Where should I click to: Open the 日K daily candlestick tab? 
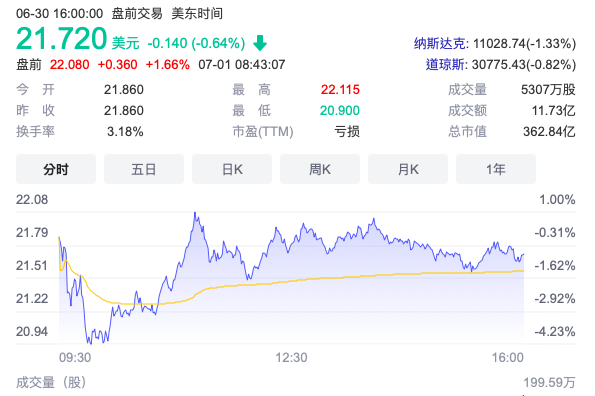(232, 169)
